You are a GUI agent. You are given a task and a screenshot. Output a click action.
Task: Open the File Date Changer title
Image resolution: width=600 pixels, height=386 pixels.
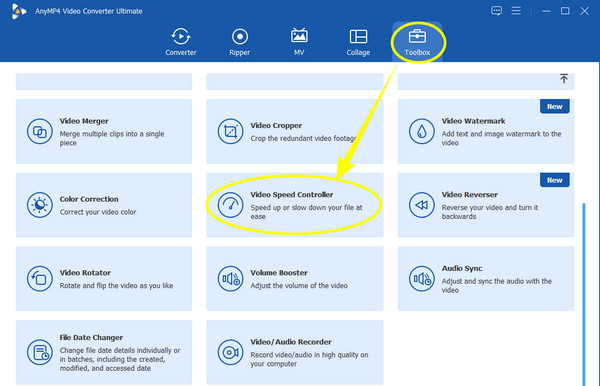click(x=91, y=337)
